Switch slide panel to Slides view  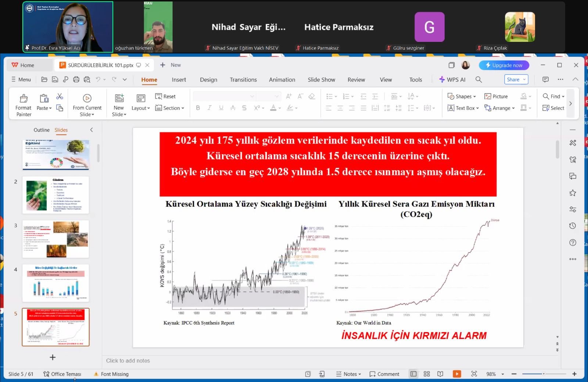pyautogui.click(x=61, y=130)
